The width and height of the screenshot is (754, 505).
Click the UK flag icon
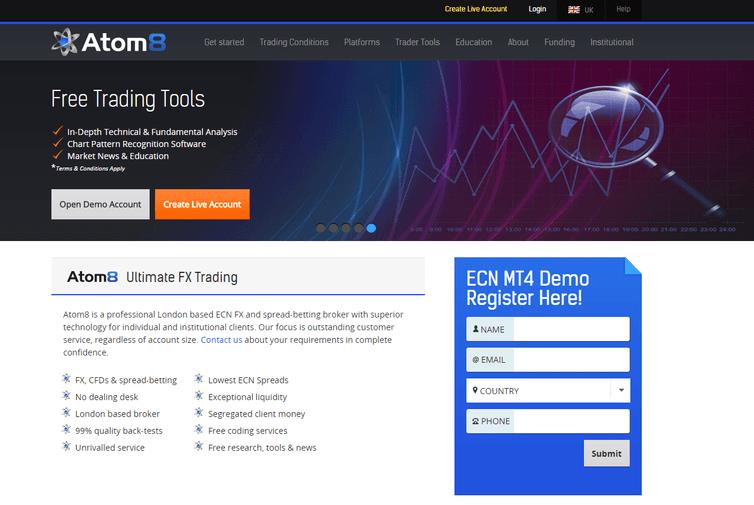(574, 10)
